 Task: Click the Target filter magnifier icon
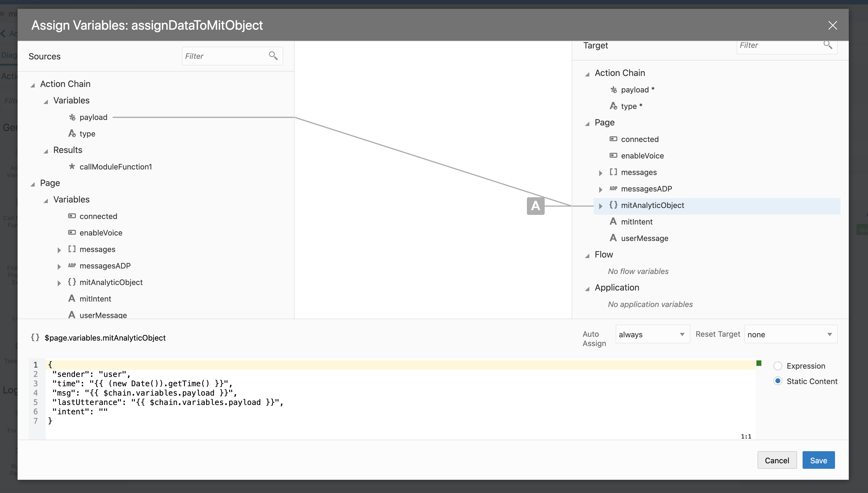[x=827, y=45]
